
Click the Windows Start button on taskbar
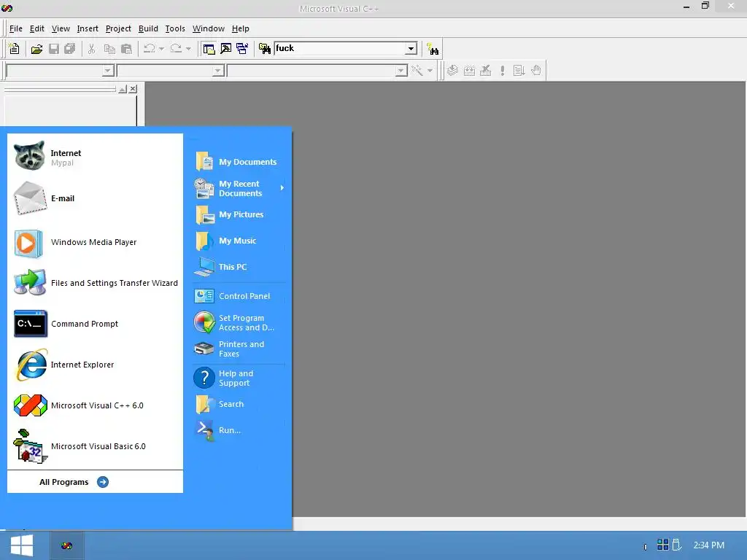tap(22, 545)
